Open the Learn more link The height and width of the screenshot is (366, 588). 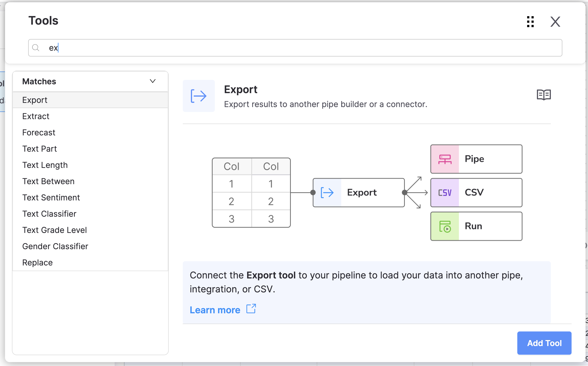[215, 310]
